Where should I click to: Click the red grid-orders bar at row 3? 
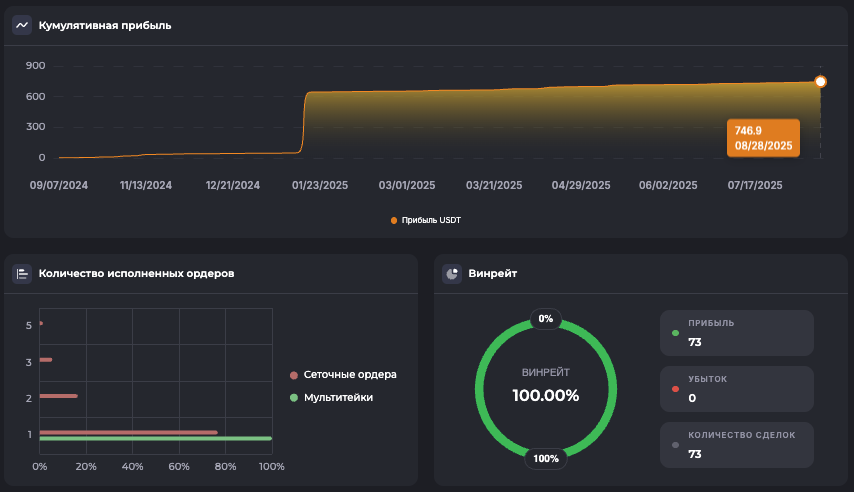tap(46, 360)
